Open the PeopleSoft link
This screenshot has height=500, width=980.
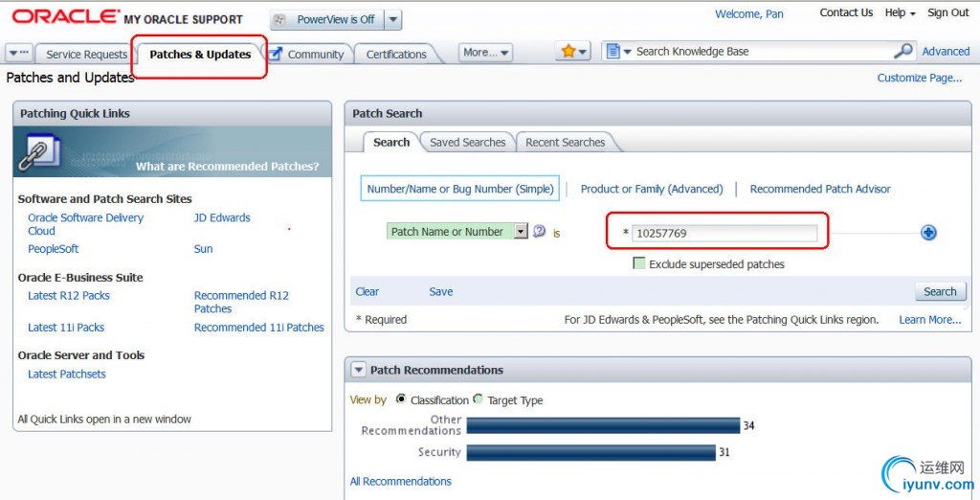pyautogui.click(x=54, y=249)
